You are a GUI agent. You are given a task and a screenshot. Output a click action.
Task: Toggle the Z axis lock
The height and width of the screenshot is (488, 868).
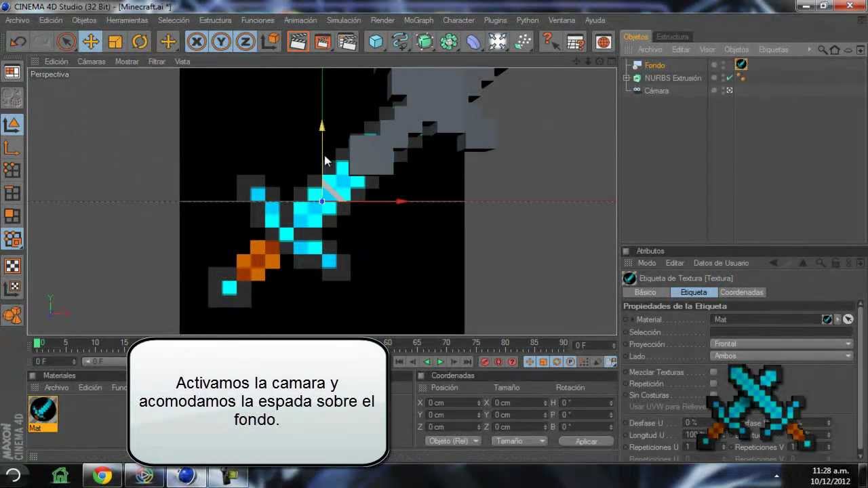pos(245,42)
